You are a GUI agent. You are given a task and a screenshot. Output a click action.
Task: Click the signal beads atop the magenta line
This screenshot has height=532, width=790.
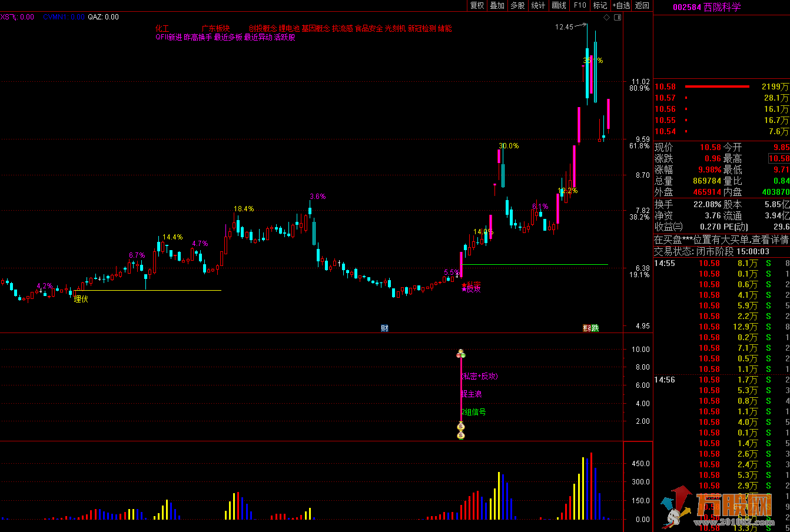click(461, 354)
